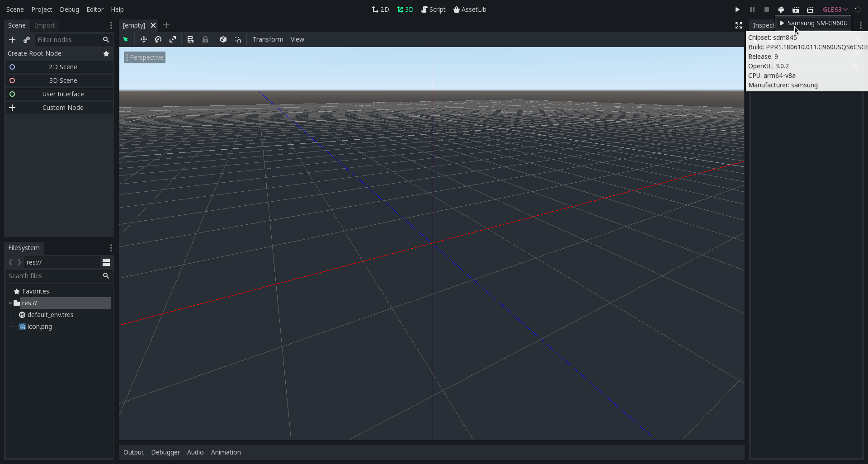Select the Move mode tool
Screen dimensions: 868x464
pyautogui.click(x=144, y=40)
